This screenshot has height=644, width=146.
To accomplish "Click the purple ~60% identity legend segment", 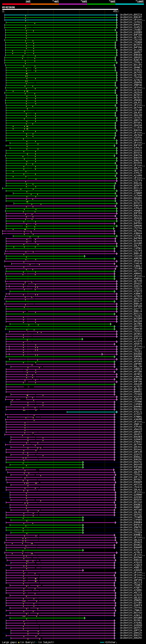I will [73, 4].
